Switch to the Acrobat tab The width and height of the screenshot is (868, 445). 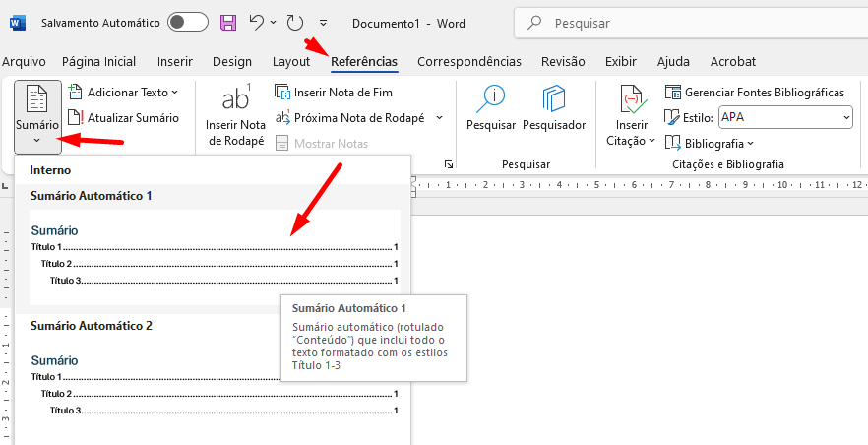tap(733, 61)
